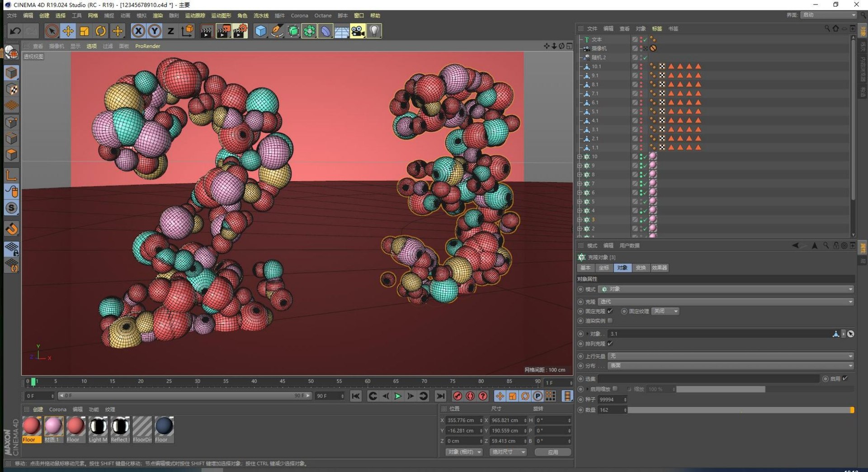Open the Corona menu in menu bar
This screenshot has width=868, height=472.
(x=299, y=15)
